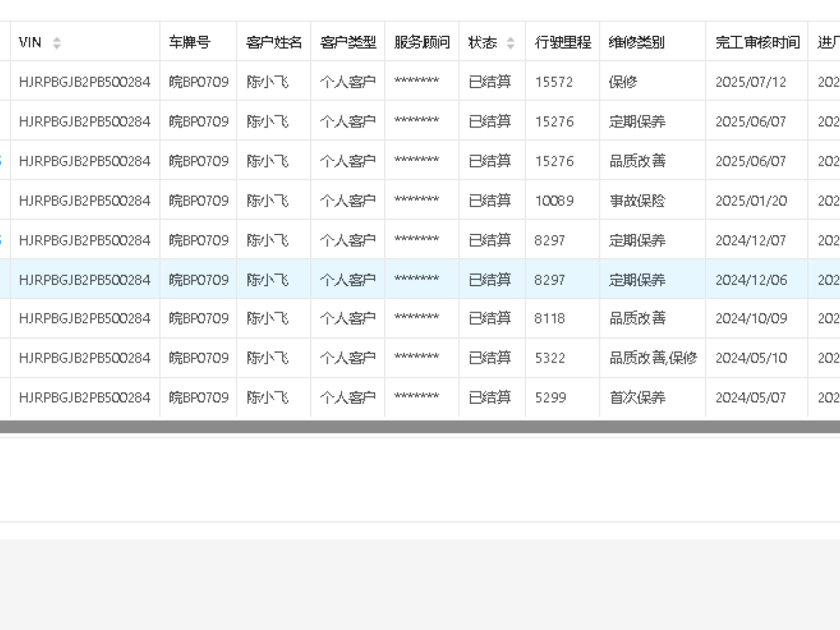Screen dimensions: 840x630
Task: Click the 事故保险 repair type cell
Action: tap(637, 201)
